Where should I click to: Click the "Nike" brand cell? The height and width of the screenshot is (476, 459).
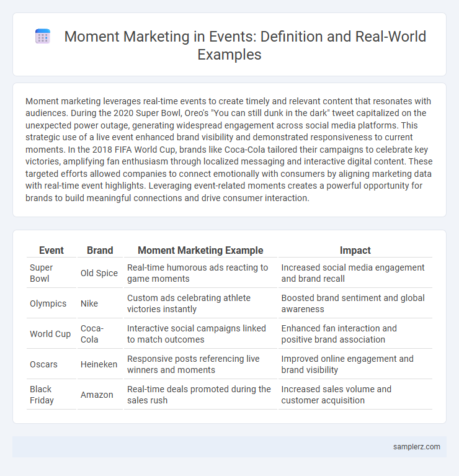pyautogui.click(x=100, y=303)
